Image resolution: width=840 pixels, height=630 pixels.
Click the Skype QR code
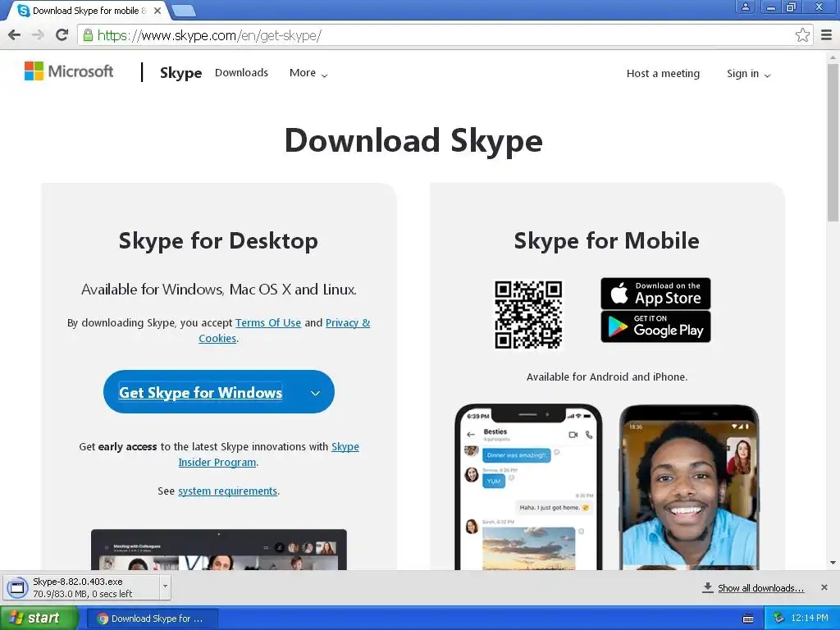tap(528, 314)
